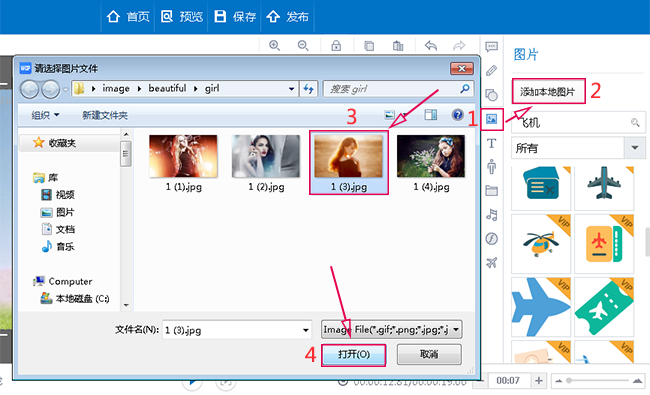
Task: Click the 'image' breadcrumb in the path bar
Action: (x=116, y=88)
